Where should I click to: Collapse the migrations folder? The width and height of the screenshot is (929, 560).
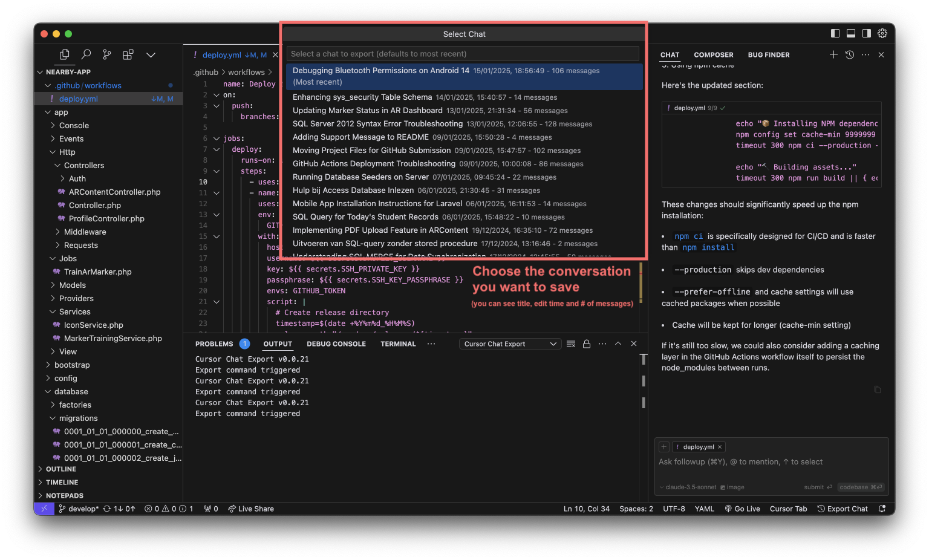pyautogui.click(x=53, y=418)
